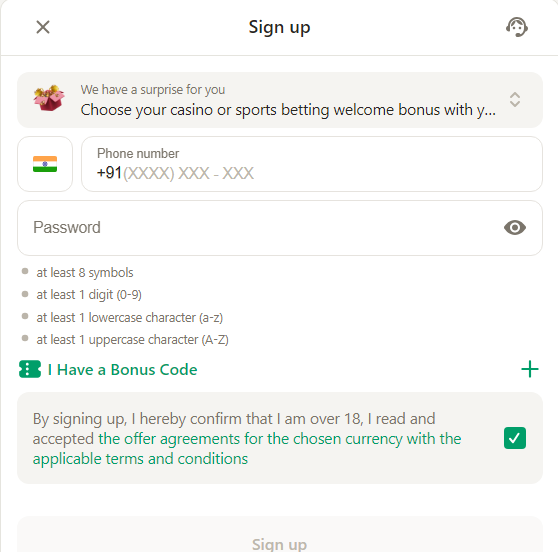Click the +91 country code prefix
The width and height of the screenshot is (558, 552).
pos(109,173)
